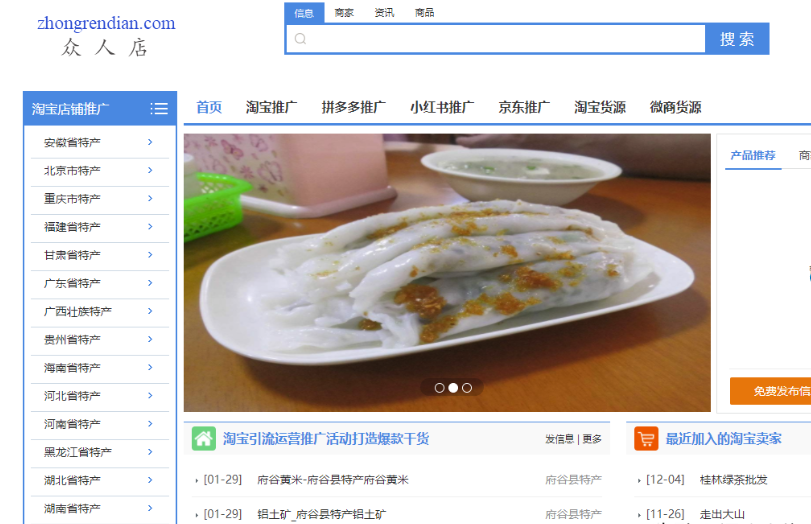
Task: Open the 淘宝货源 navigation item
Action: [x=600, y=108]
